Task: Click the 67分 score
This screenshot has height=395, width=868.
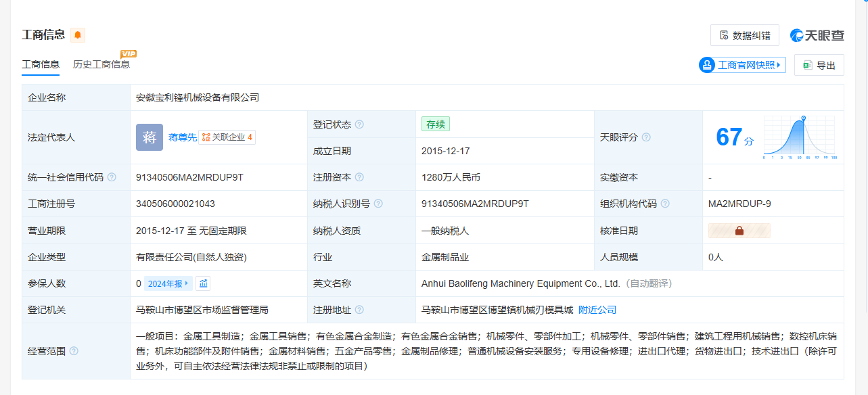Action: click(x=735, y=137)
